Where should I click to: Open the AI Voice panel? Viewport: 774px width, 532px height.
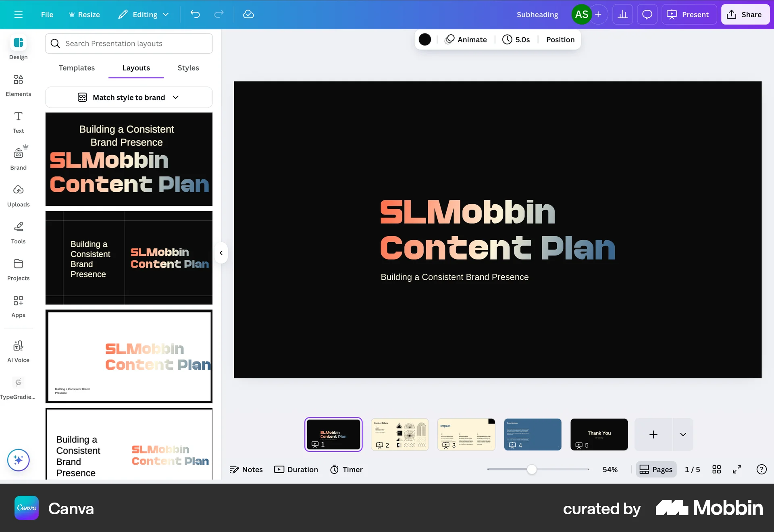click(18, 350)
